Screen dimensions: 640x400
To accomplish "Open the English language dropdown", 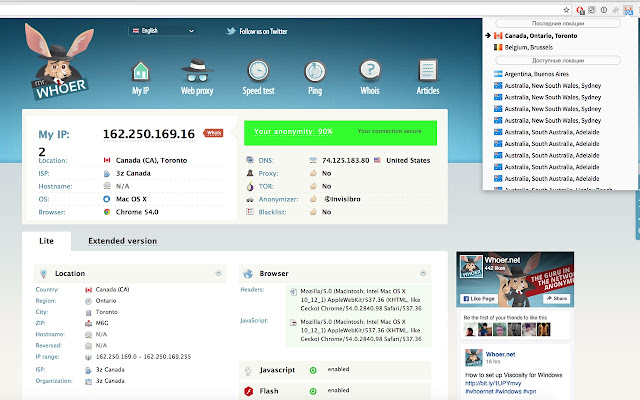I will (x=163, y=31).
